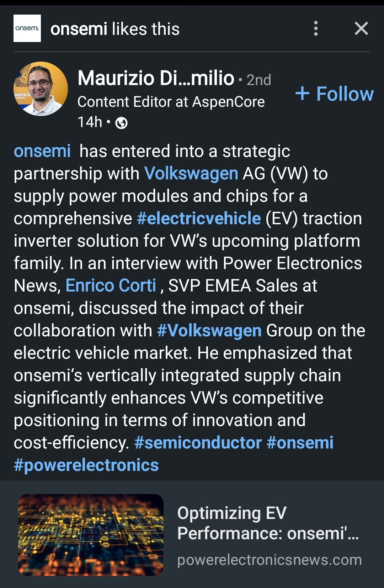
Task: Open Enrico Corti's profile mention
Action: [111, 286]
